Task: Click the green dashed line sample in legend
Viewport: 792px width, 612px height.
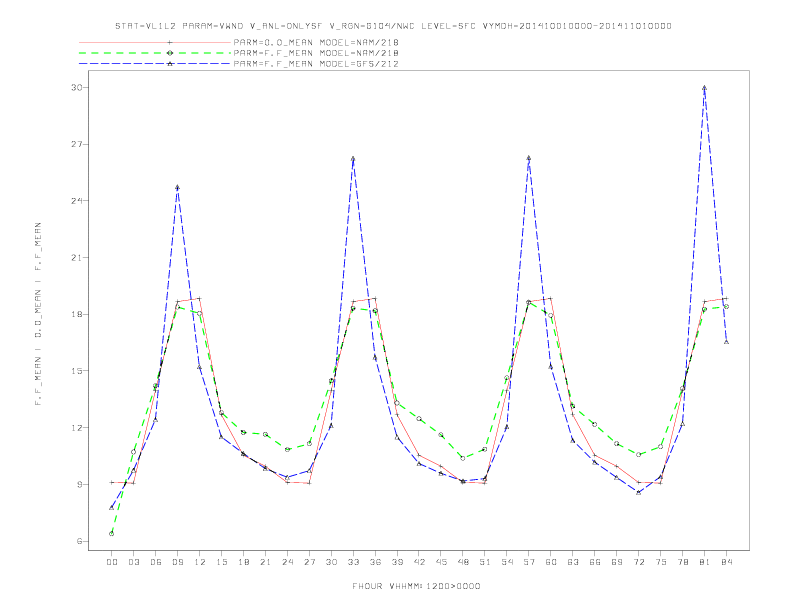Action: (x=155, y=53)
